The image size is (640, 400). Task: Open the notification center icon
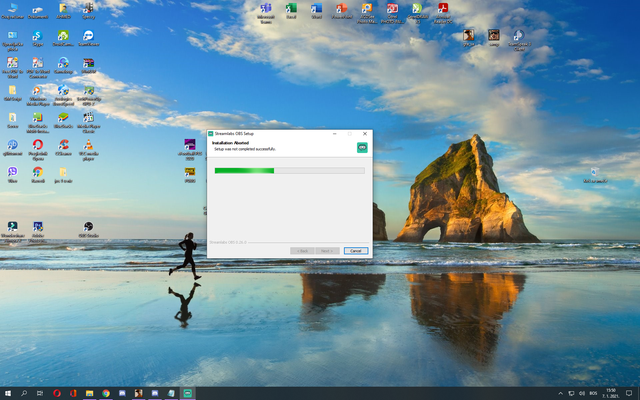tap(629, 393)
